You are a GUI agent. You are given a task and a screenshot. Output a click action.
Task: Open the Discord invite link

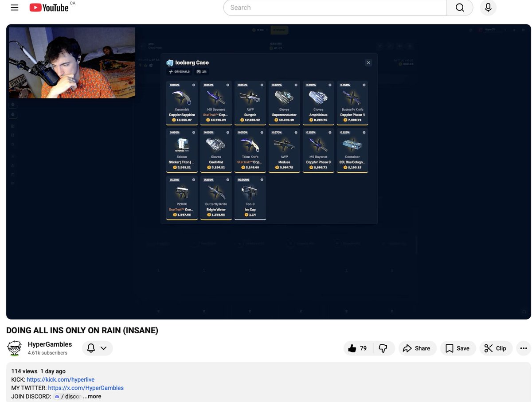(x=67, y=396)
